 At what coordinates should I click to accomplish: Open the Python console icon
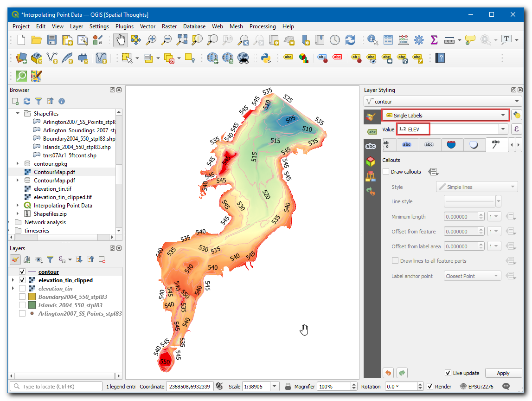coord(265,58)
